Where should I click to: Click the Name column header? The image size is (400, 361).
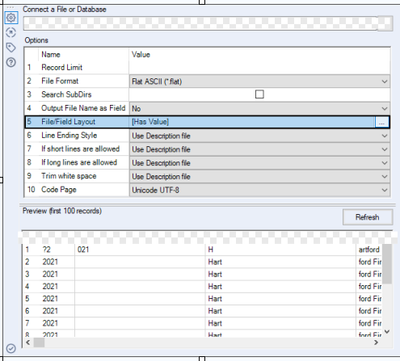click(x=51, y=54)
